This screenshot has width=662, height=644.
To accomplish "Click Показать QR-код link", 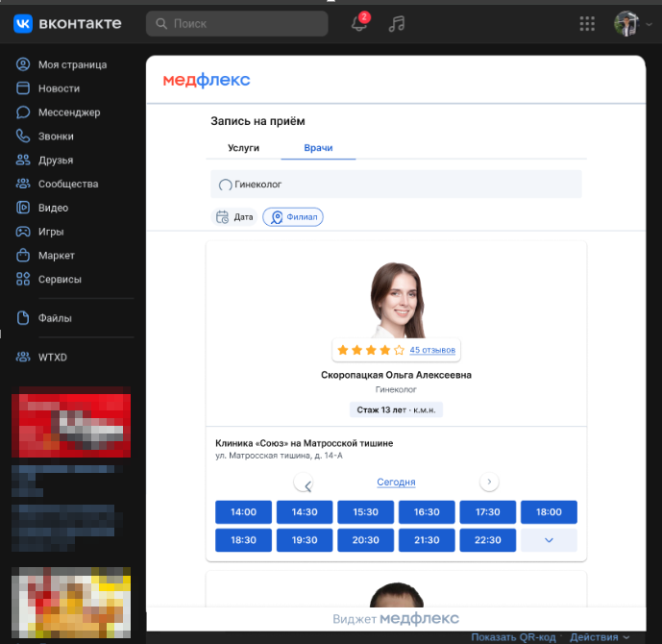I will click(x=513, y=637).
